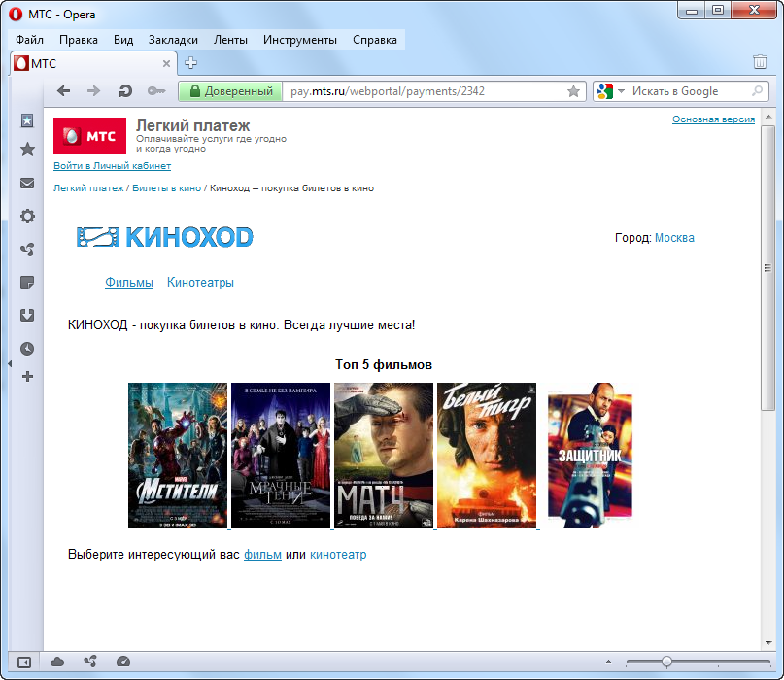Screen dimensions: 784x680
Task: Click the Back navigation arrow
Action: pos(64,91)
